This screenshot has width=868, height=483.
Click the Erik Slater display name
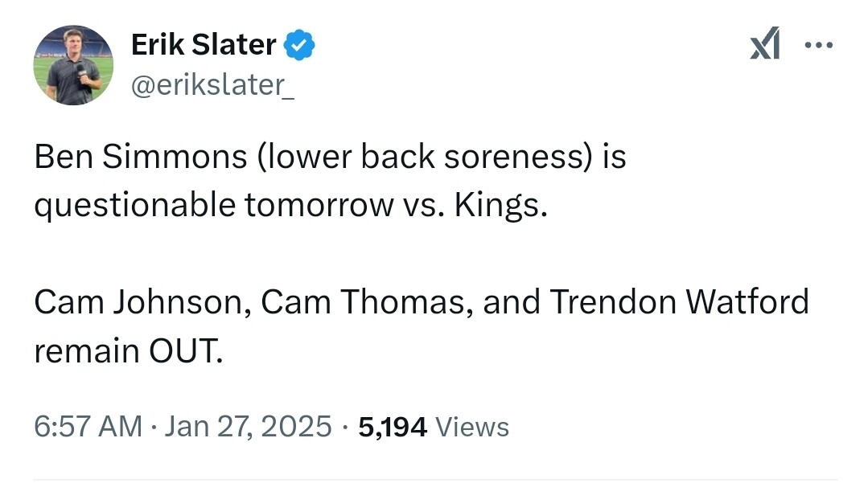(x=204, y=46)
